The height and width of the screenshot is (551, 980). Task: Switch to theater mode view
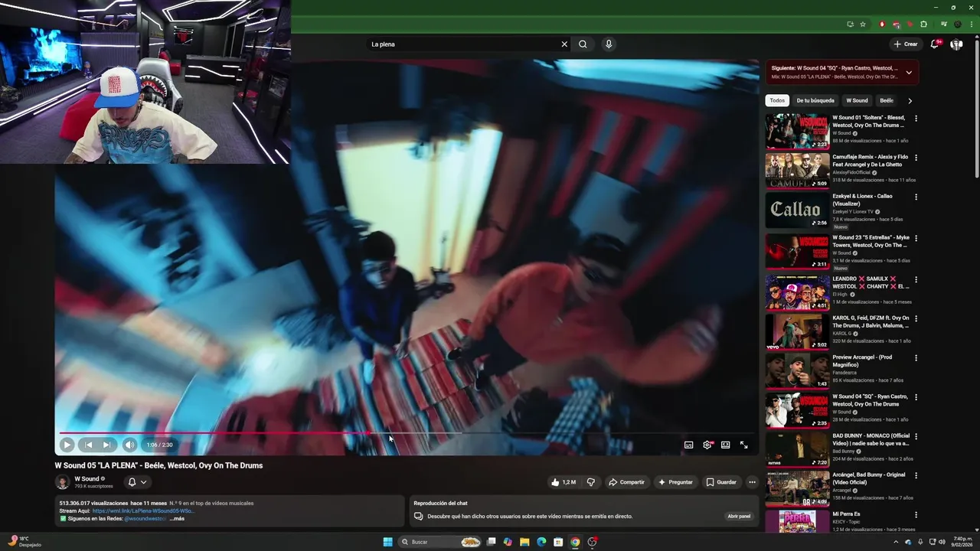(725, 445)
